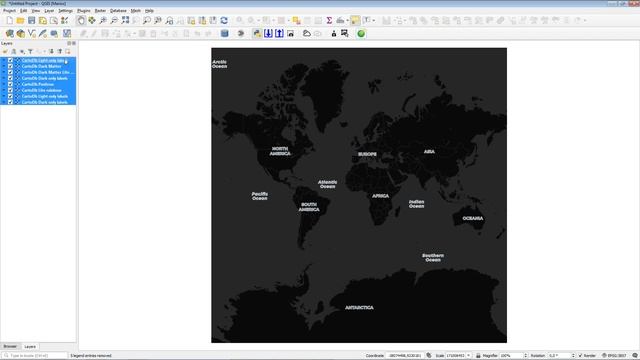Open a project using the folder icon
Image resolution: width=640 pixels, height=360 pixels.
point(20,20)
